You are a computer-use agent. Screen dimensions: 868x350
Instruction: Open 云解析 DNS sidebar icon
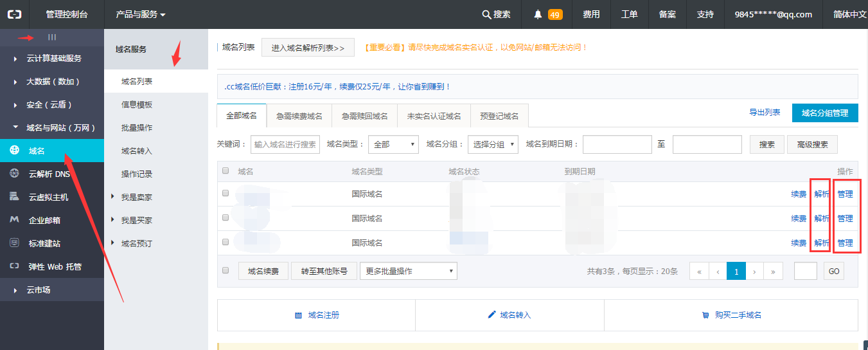click(x=14, y=174)
